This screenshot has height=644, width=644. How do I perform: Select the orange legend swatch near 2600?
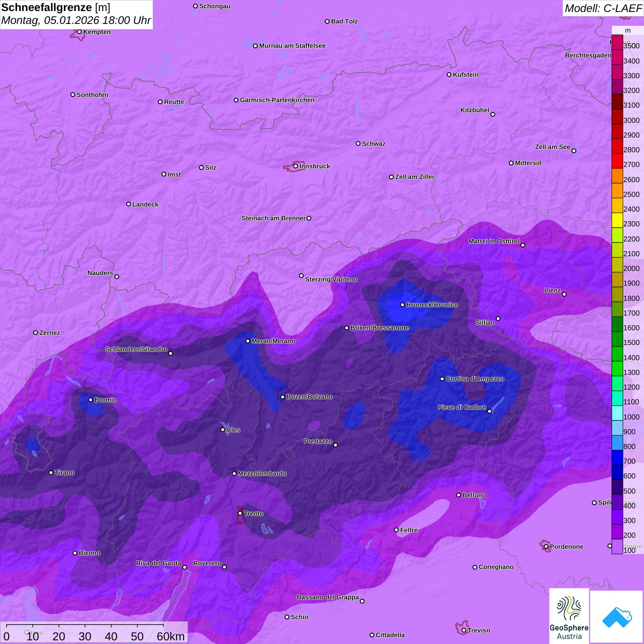pyautogui.click(x=617, y=176)
